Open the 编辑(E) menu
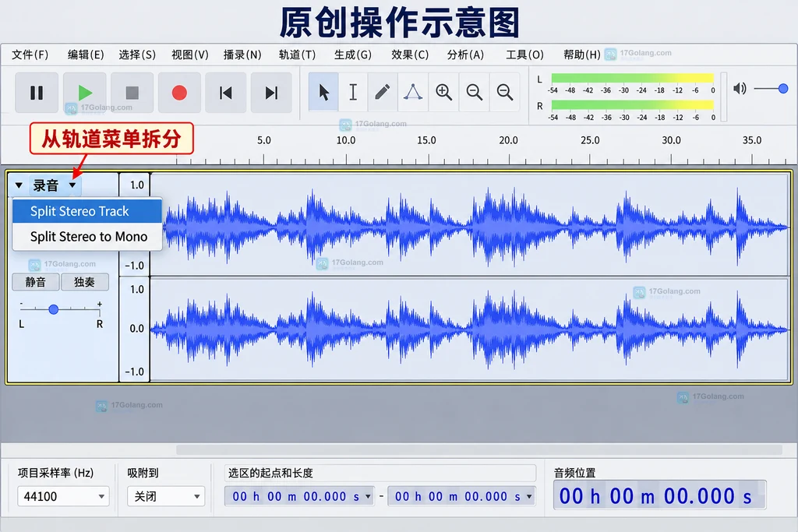 (86, 55)
